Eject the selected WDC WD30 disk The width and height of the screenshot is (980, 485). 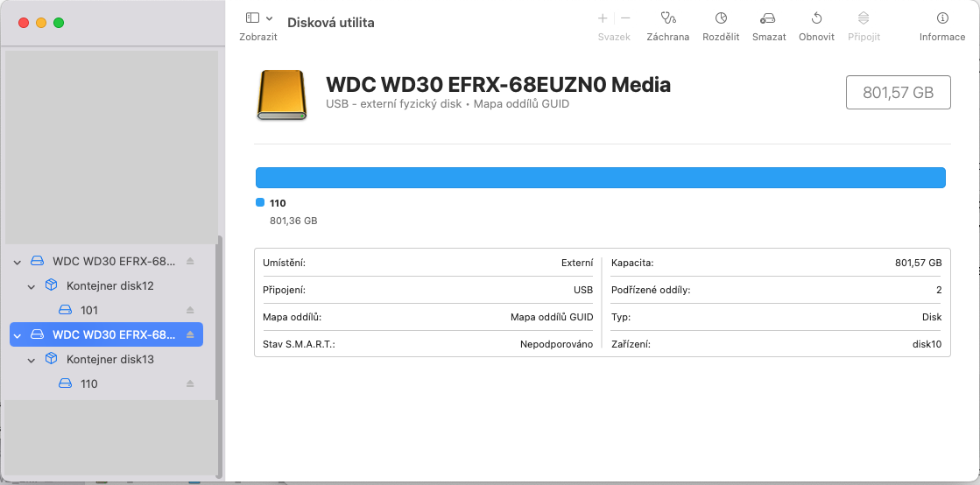(x=190, y=334)
